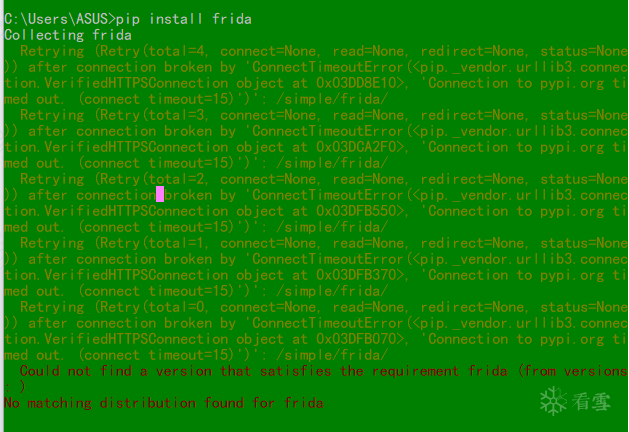
Task: Click the 'pip install frida' command text
Action: click(x=183, y=19)
